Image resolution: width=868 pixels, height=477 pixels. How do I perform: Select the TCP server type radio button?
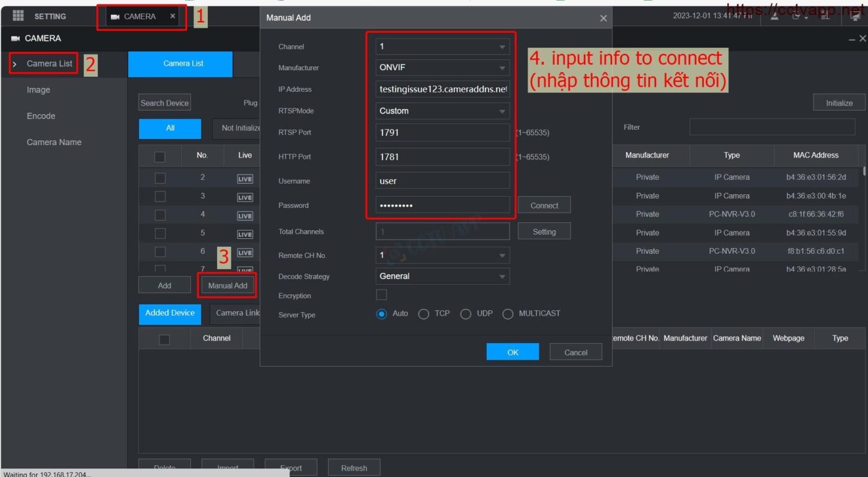click(x=424, y=314)
